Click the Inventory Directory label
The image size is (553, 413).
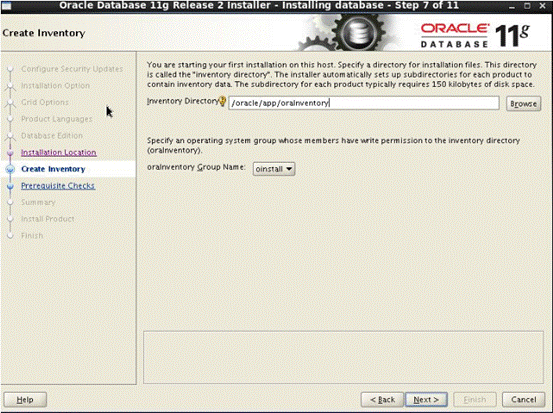pyautogui.click(x=183, y=101)
